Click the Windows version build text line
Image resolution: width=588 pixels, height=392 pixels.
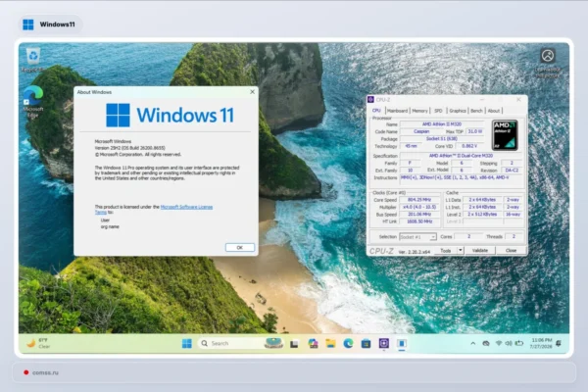[x=129, y=148]
